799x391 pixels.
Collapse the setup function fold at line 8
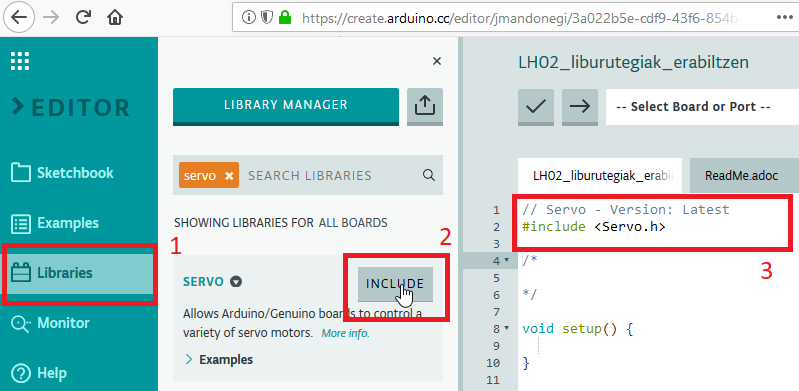coord(506,329)
